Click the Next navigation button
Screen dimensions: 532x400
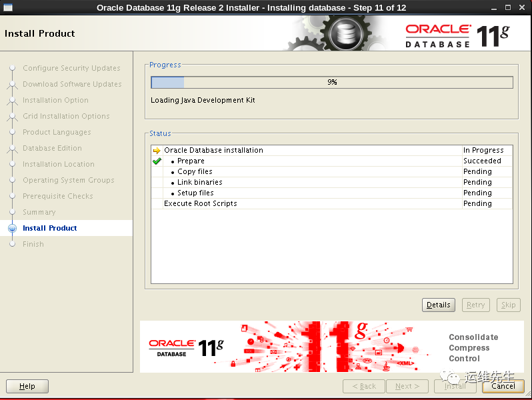coord(407,387)
